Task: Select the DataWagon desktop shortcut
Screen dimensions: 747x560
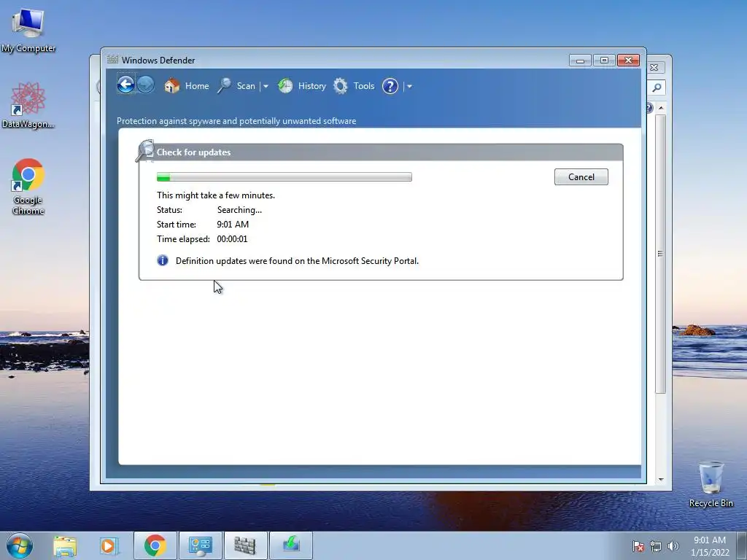Action: pos(28,105)
